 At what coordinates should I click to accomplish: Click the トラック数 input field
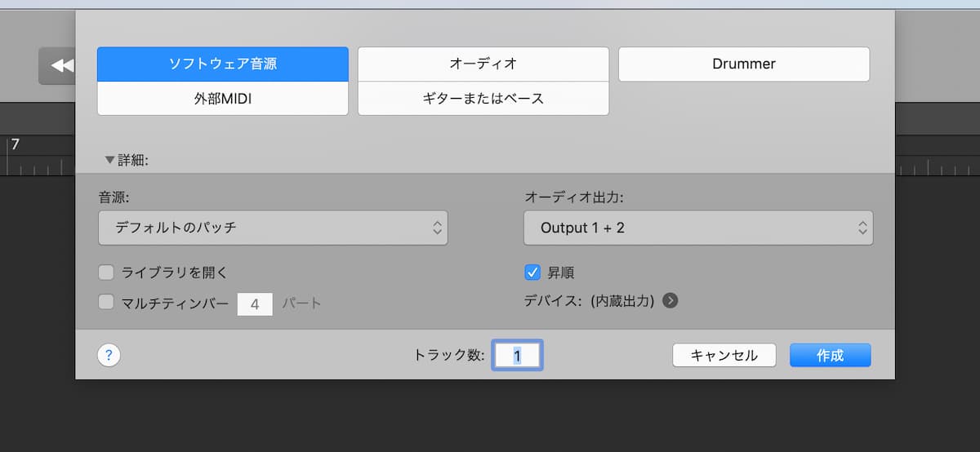coord(517,355)
